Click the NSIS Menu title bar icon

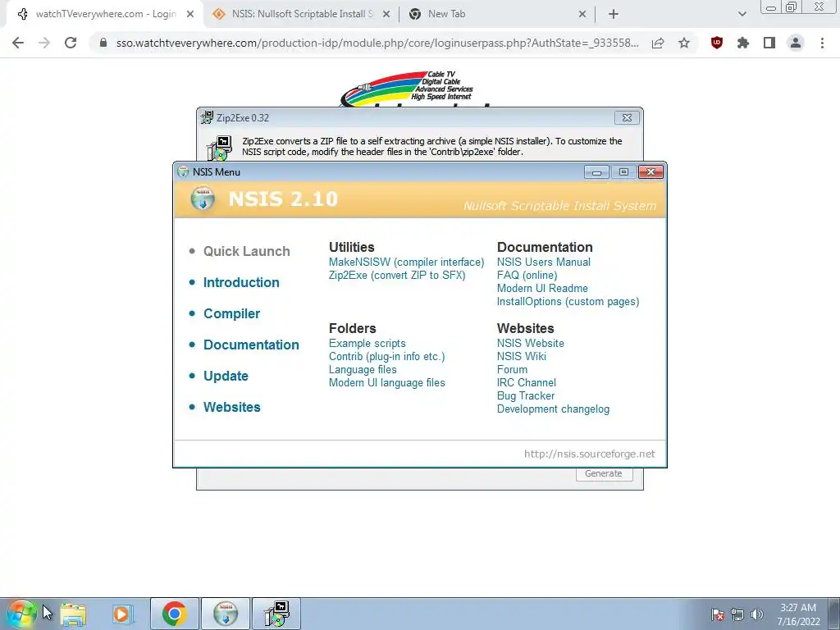coord(183,171)
